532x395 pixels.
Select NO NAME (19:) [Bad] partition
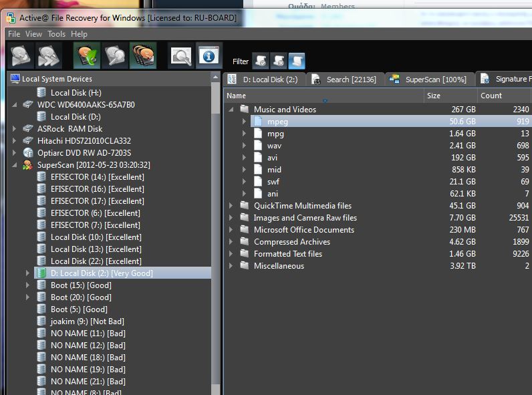tap(88, 370)
